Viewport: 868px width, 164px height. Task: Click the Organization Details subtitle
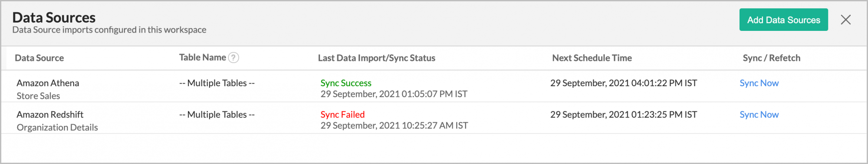(x=57, y=127)
